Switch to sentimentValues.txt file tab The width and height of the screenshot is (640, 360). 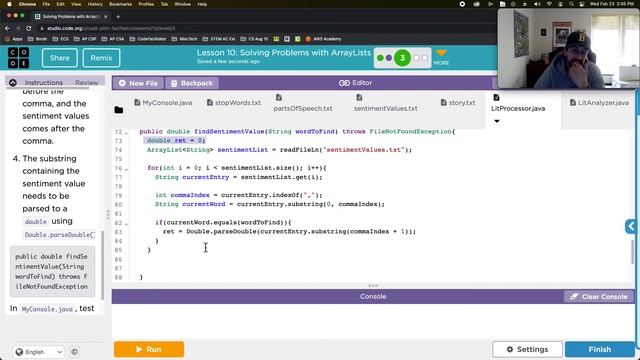point(386,103)
